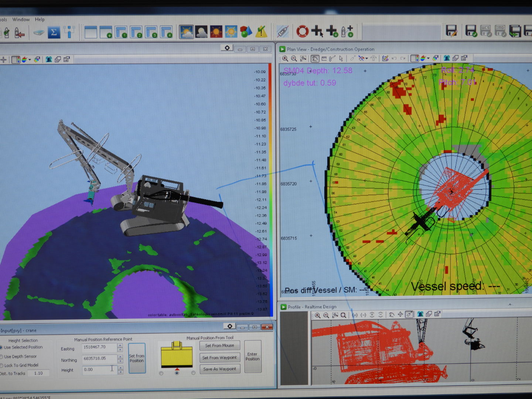Open the Help menu
Viewport: 532px width, 399px height.
click(40, 20)
